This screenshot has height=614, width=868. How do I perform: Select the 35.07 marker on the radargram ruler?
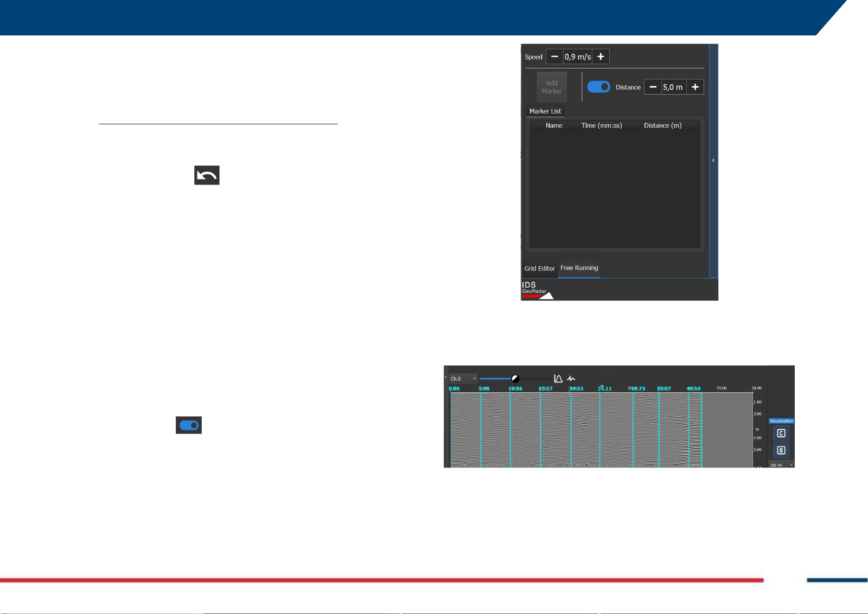[x=664, y=389]
